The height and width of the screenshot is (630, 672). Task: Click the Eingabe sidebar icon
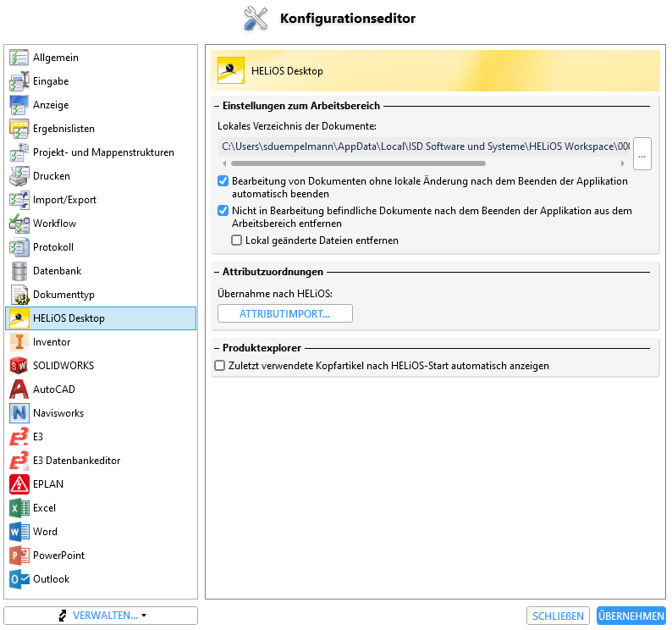19,81
